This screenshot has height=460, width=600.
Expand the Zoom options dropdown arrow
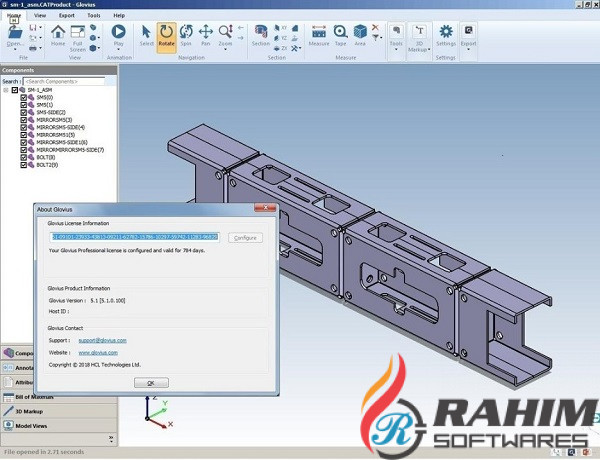[x=225, y=49]
